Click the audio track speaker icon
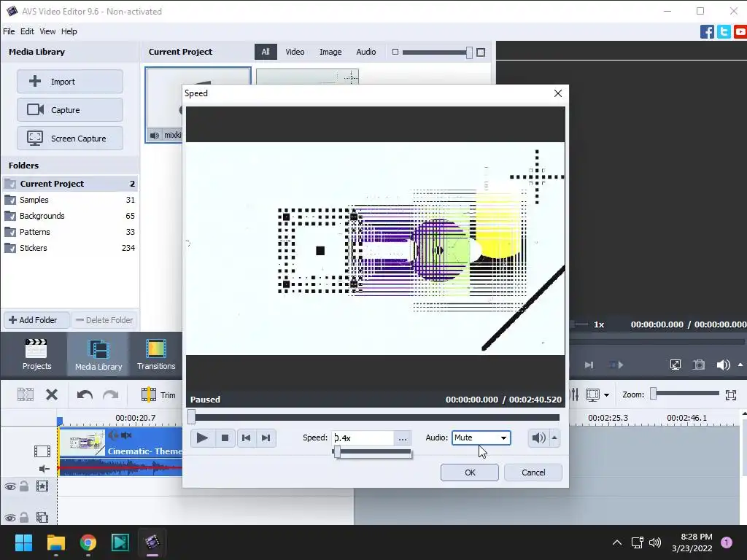 [44, 469]
